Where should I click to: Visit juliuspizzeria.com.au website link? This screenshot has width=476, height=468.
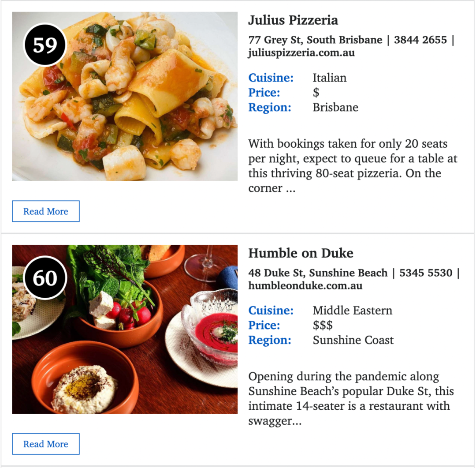(301, 53)
